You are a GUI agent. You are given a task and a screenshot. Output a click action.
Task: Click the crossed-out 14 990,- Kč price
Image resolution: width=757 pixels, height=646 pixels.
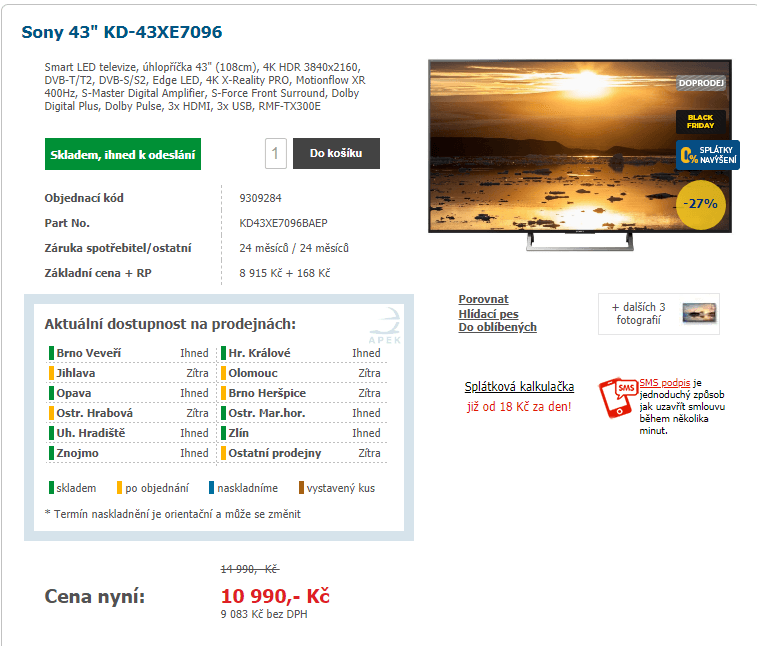click(250, 569)
